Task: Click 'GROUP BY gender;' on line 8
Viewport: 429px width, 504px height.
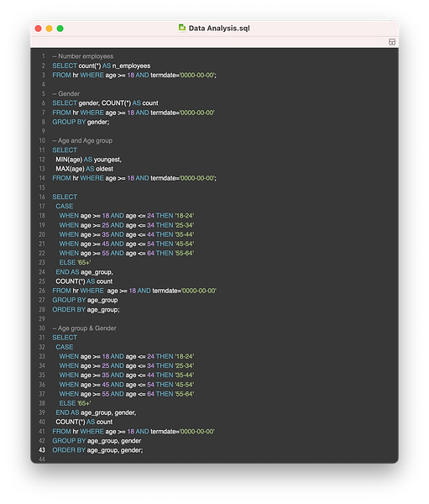Action: point(81,122)
